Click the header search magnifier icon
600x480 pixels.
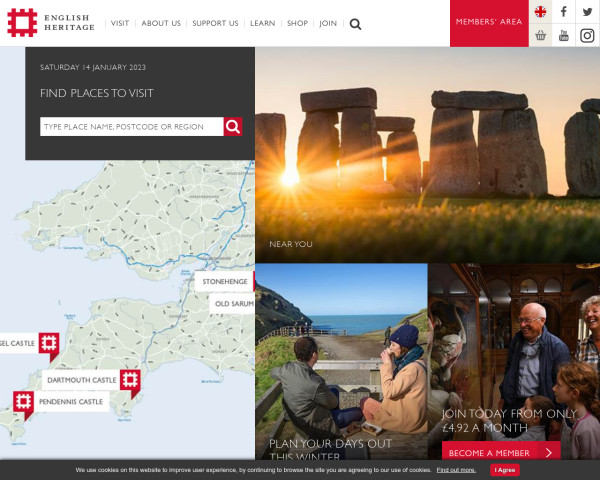click(355, 24)
